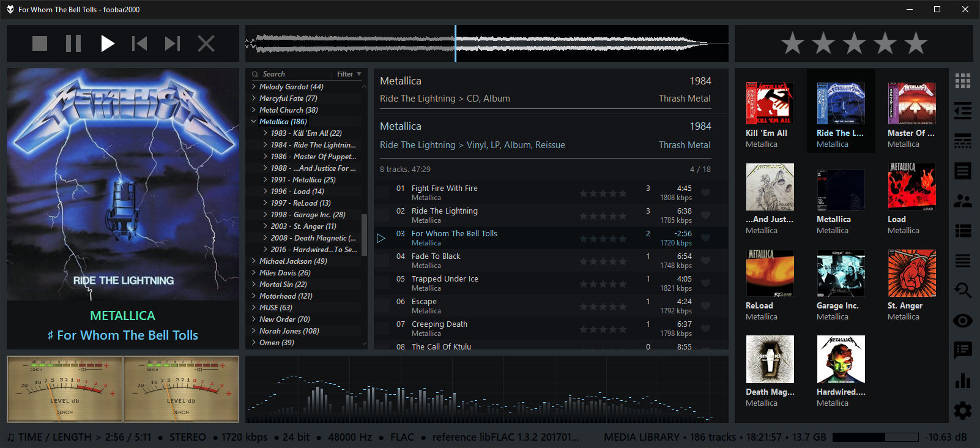
Task: Open the album grid view icon
Action: click(x=962, y=81)
